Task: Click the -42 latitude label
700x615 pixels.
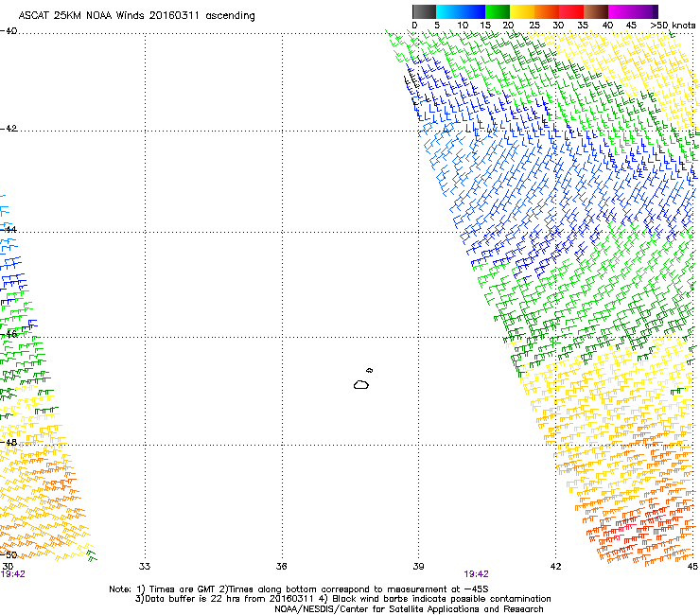Action: coord(9,129)
